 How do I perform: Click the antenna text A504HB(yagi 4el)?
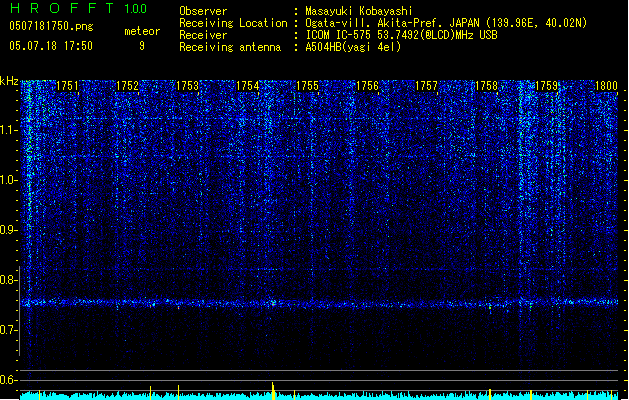[353, 47]
